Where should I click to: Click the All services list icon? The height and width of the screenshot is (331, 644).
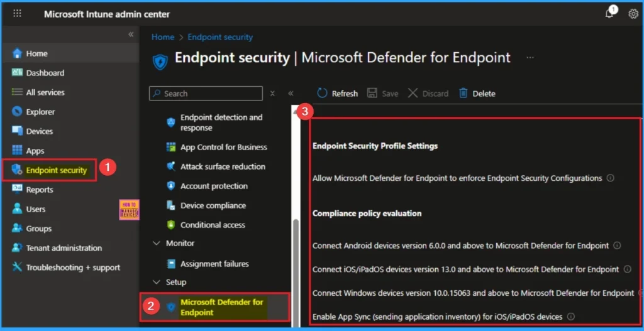pyautogui.click(x=17, y=92)
